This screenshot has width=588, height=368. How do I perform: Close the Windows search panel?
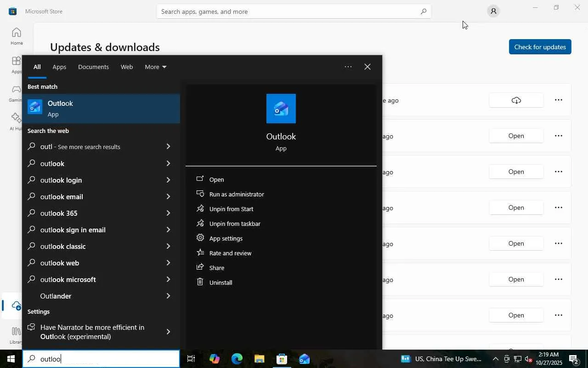pyautogui.click(x=367, y=67)
